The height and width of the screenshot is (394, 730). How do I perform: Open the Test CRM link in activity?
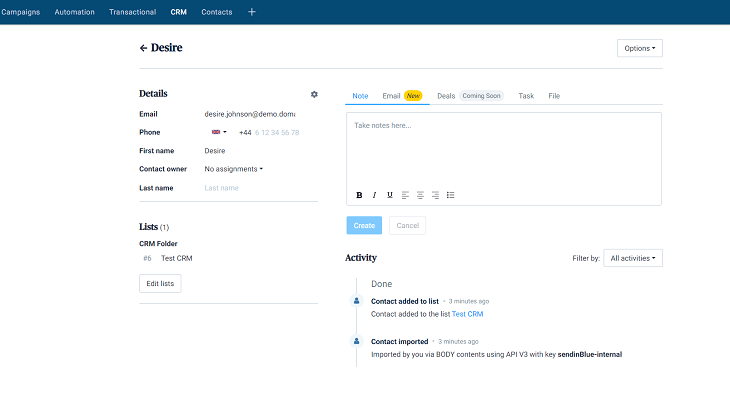(467, 314)
